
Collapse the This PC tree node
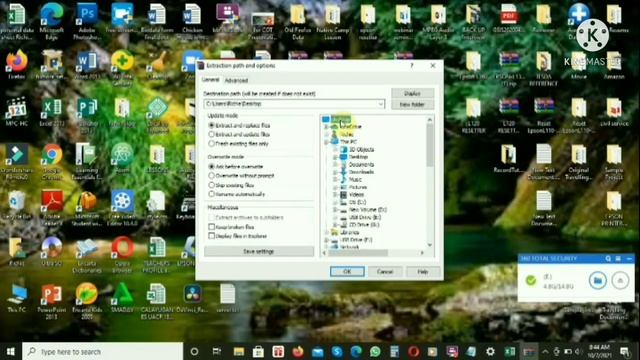coord(326,142)
